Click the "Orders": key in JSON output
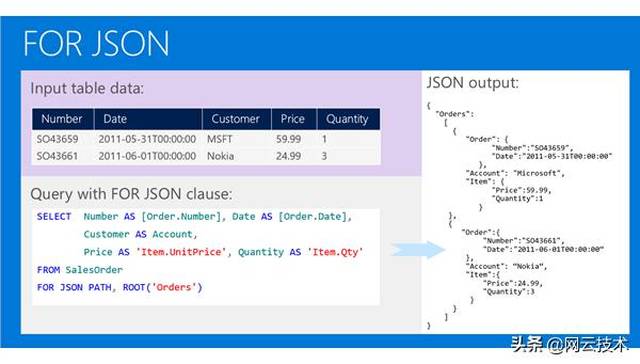This screenshot has height=364, width=640. (454, 114)
